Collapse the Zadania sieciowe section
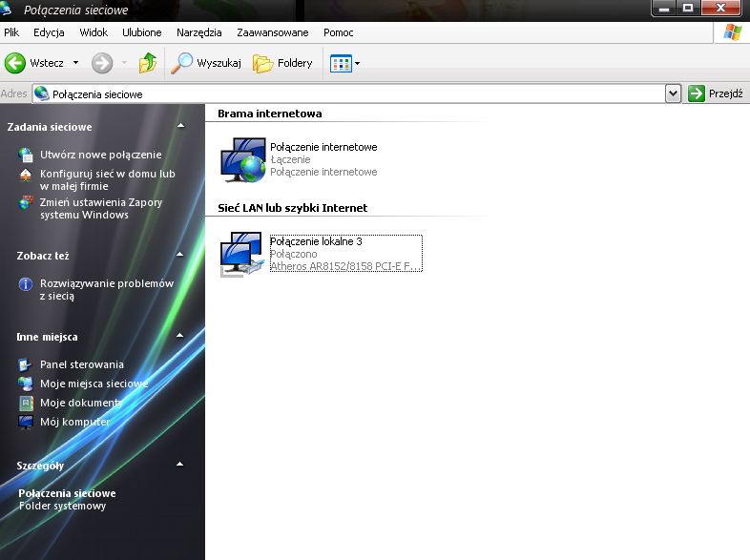Screen dimensions: 750x560 pos(180,126)
